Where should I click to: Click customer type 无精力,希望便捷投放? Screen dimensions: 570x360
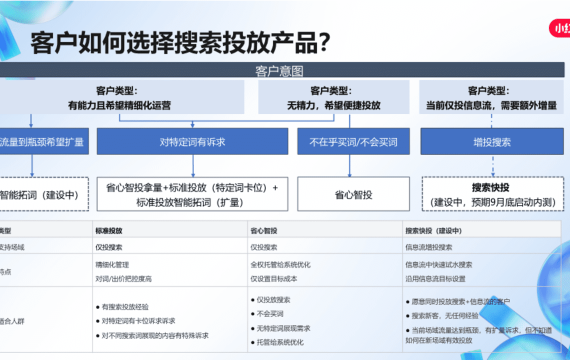tap(334, 97)
